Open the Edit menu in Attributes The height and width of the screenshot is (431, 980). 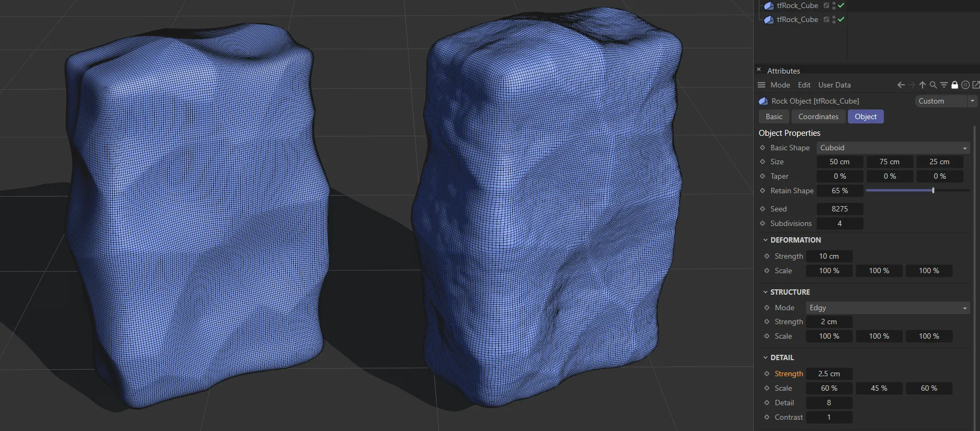[x=804, y=85]
